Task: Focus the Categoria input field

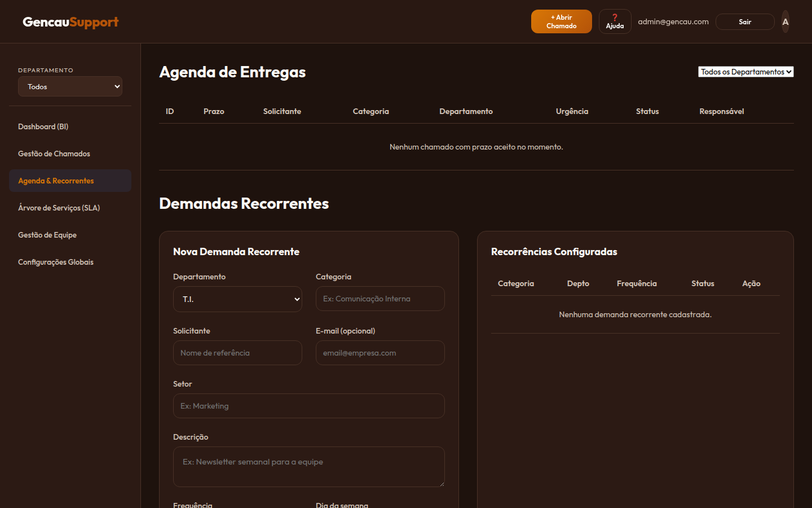Action: click(x=380, y=299)
